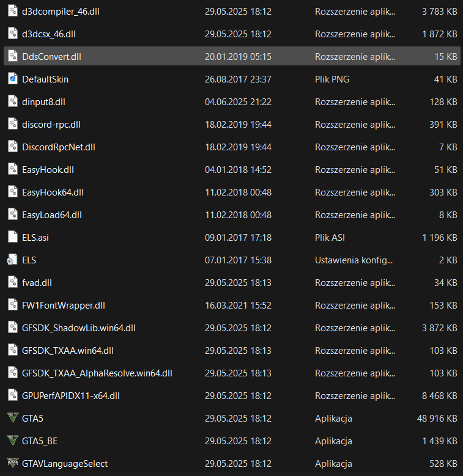
Task: Click the dinput8.dll file icon
Action: pyautogui.click(x=12, y=101)
